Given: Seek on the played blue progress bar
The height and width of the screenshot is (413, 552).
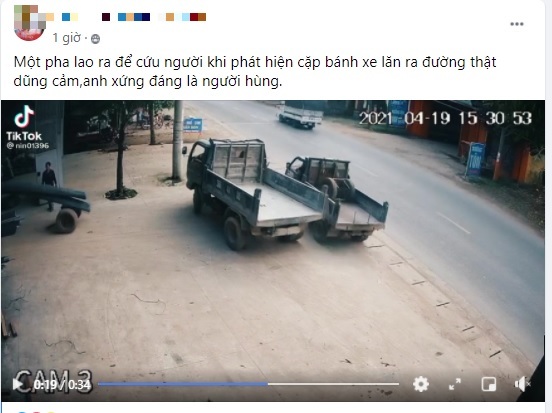Looking at the screenshot, I should pos(183,384).
